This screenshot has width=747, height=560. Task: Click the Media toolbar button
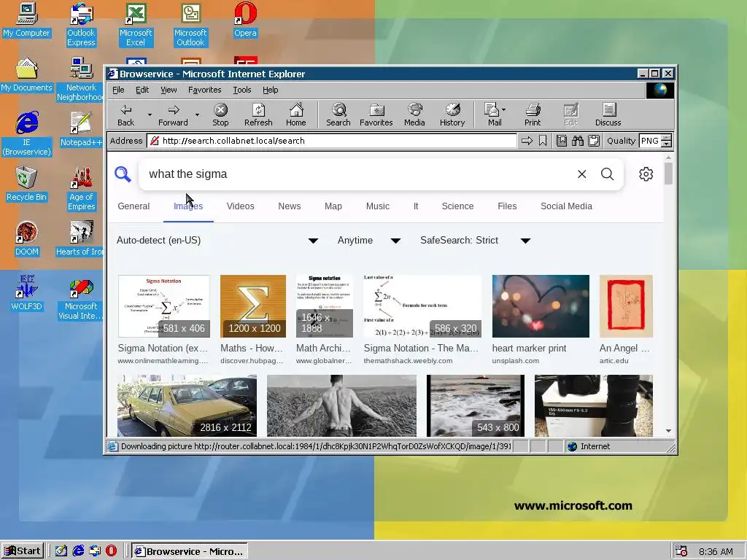tap(414, 114)
